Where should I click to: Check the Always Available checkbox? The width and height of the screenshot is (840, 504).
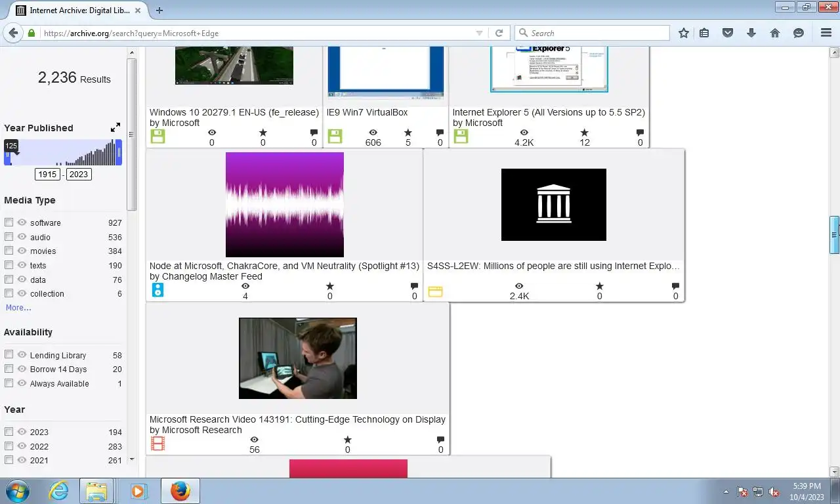[9, 383]
